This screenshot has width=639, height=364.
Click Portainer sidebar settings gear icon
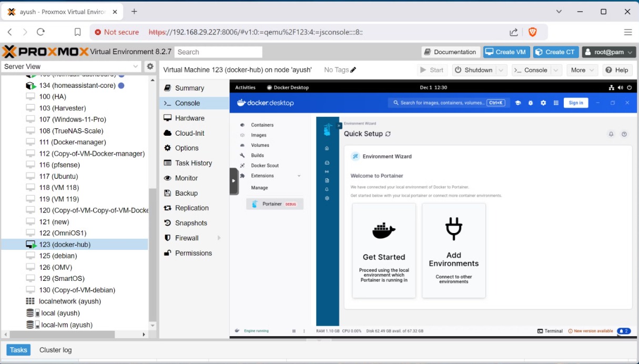point(327,198)
